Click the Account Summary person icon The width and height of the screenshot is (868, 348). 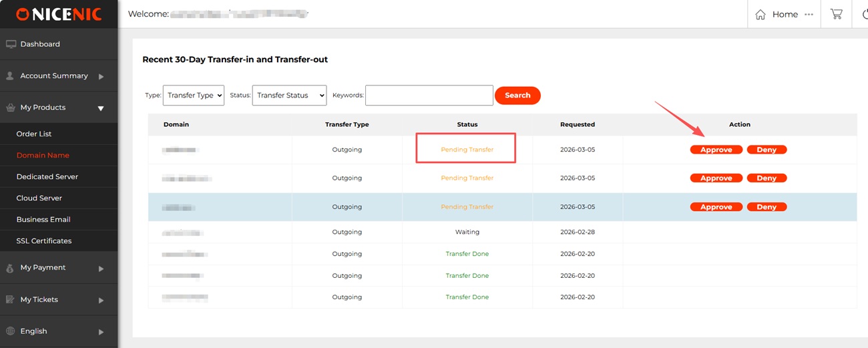pos(10,76)
